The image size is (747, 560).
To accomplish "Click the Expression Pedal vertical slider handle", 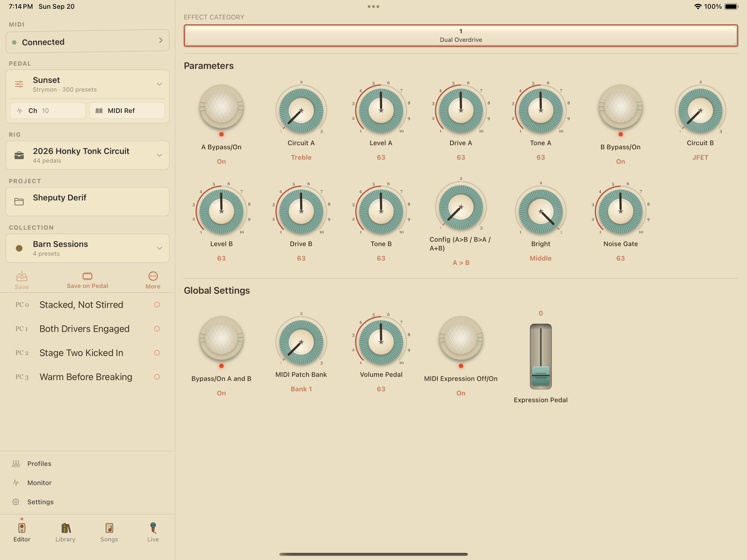I will point(541,376).
